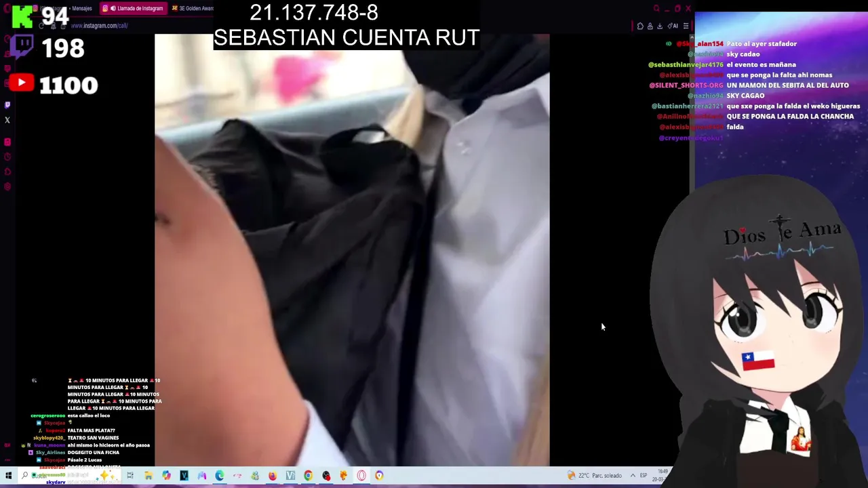Viewport: 868px width, 488px height.
Task: Open the X icon in browser sidebar
Action: pos(7,120)
